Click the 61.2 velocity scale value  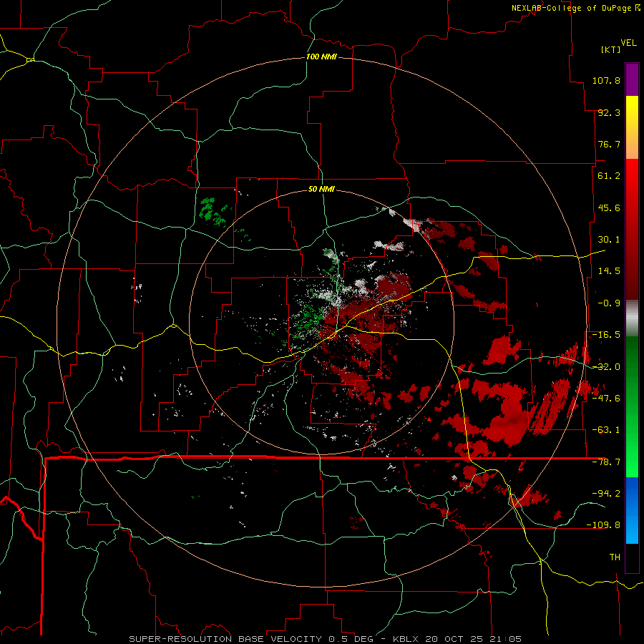tap(609, 176)
